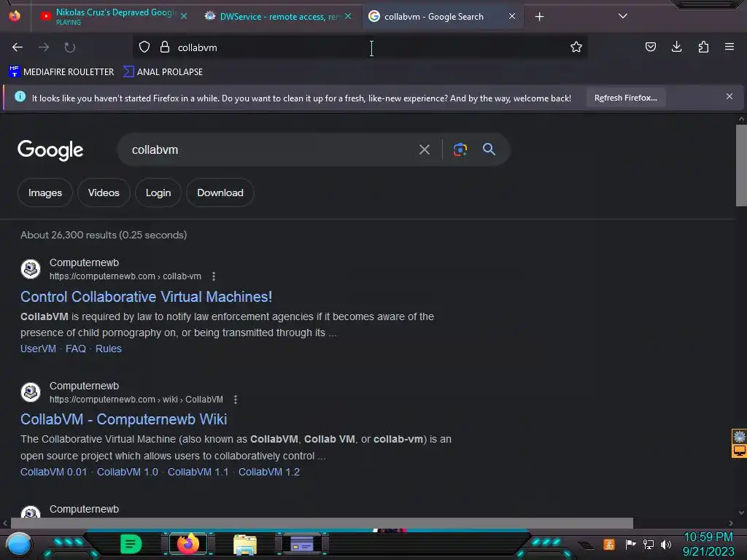The width and height of the screenshot is (747, 560).
Task: Click Refresh Firefox button
Action: 625,98
